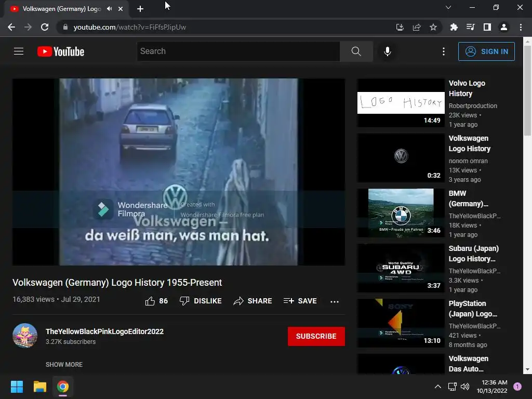Screen dimensions: 532x399
Task: Open TheYellowBlackPinkLogoEditor2022 channel name link
Action: [x=104, y=331]
